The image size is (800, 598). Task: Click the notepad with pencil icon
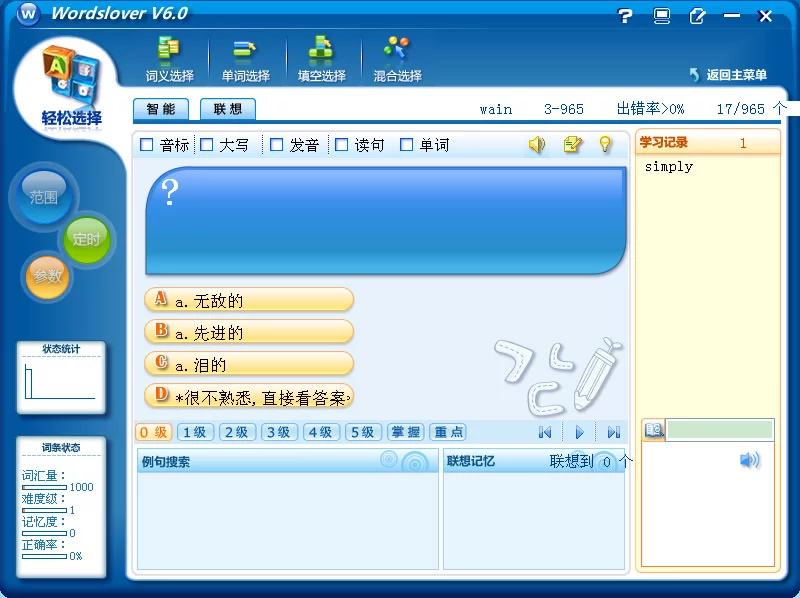tap(572, 144)
